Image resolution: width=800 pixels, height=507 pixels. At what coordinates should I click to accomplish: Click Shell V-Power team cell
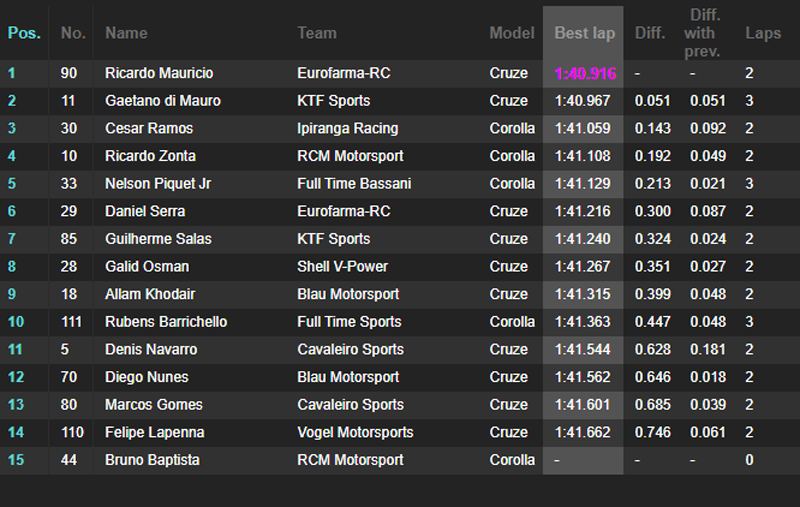coord(343,267)
